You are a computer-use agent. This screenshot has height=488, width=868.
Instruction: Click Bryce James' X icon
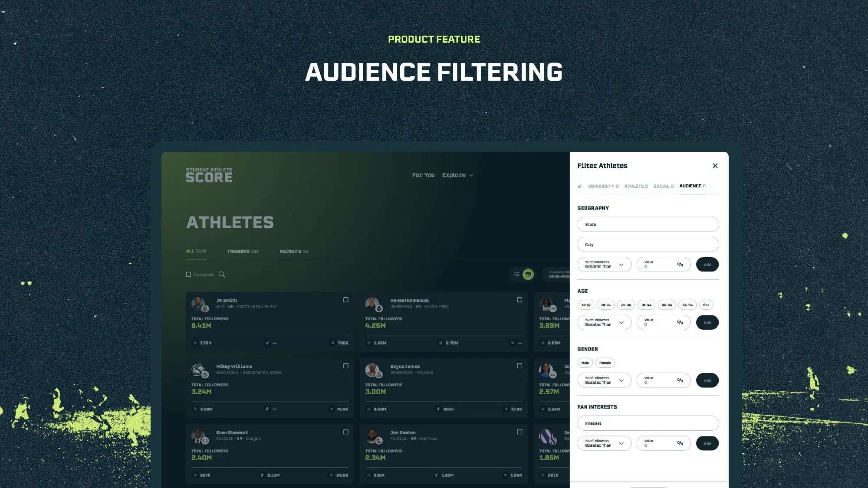[x=506, y=409]
